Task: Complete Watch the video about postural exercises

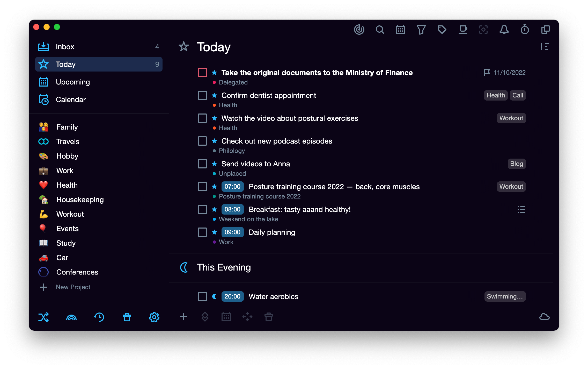Action: [x=202, y=118]
